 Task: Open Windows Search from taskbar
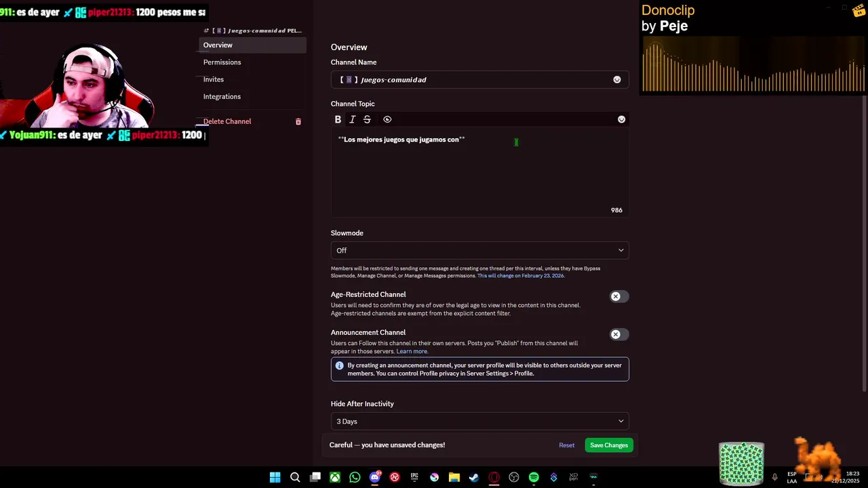(295, 477)
